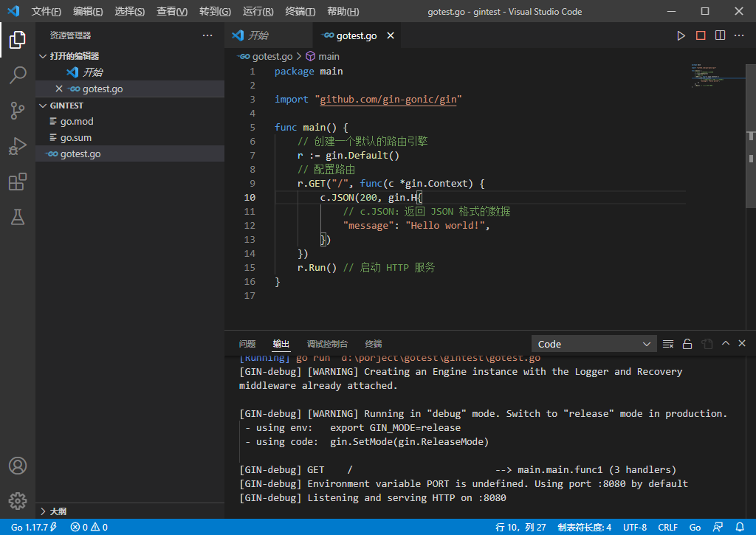Select the 输出 panel tab
Viewport: 756px width, 535px height.
pos(281,344)
